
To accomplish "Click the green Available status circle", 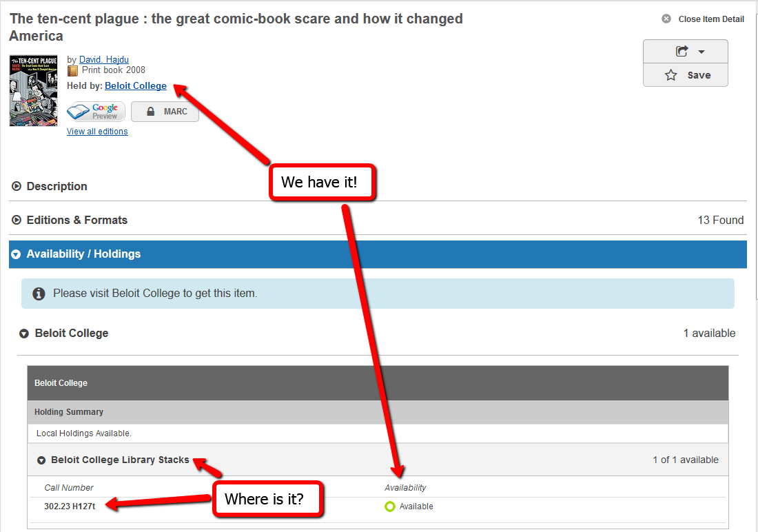I will [390, 507].
